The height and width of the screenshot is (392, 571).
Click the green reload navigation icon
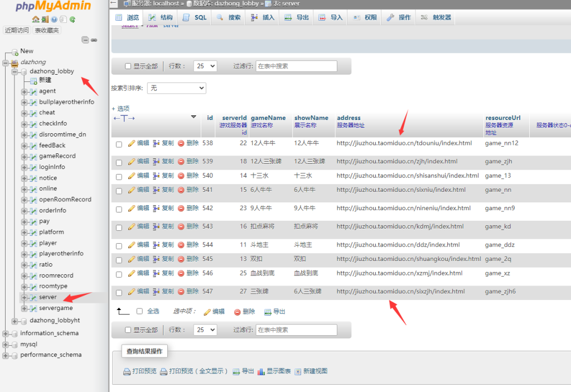[72, 20]
